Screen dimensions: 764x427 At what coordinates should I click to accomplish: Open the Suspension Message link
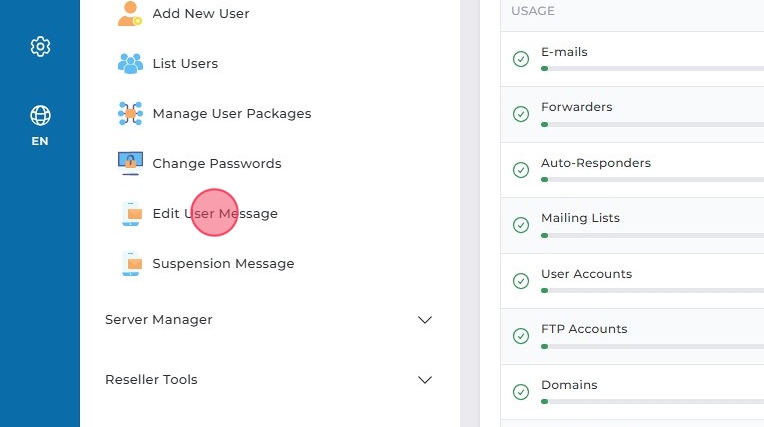[x=223, y=264]
